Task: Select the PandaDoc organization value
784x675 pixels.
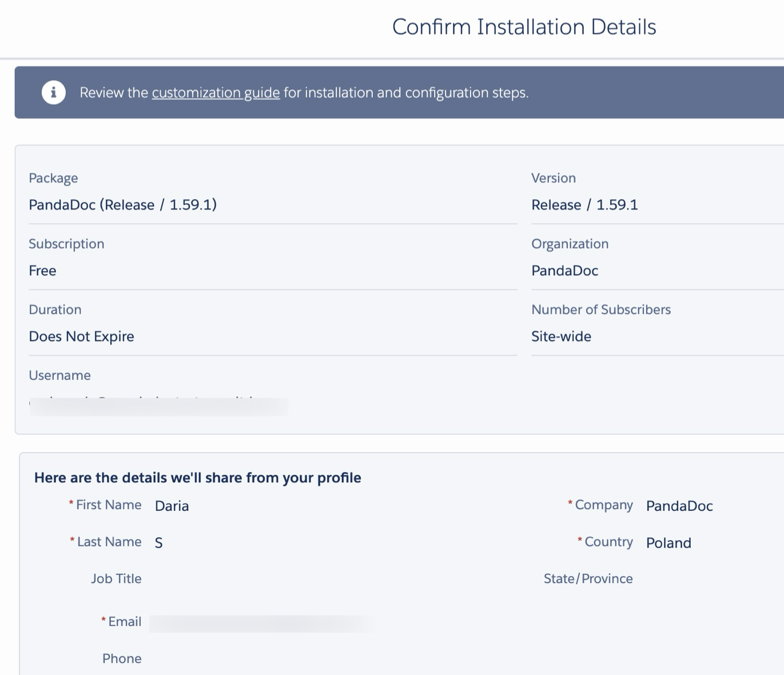Action: pyautogui.click(x=565, y=271)
